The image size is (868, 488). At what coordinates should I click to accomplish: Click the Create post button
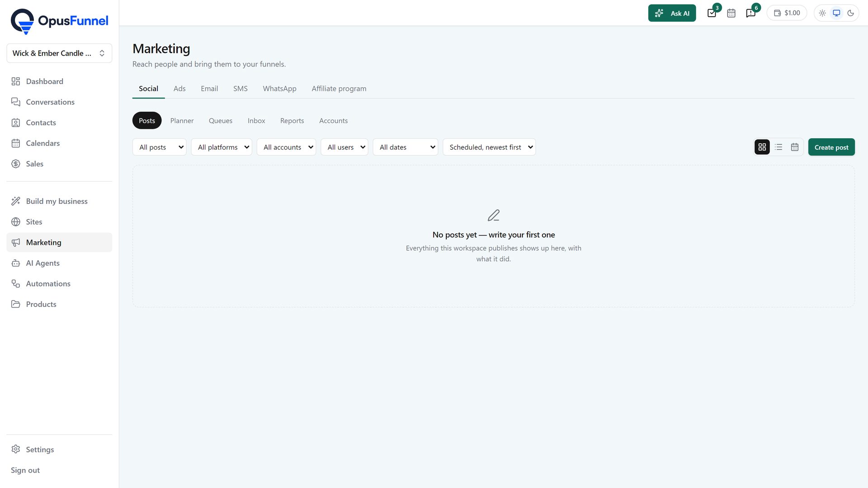(831, 147)
